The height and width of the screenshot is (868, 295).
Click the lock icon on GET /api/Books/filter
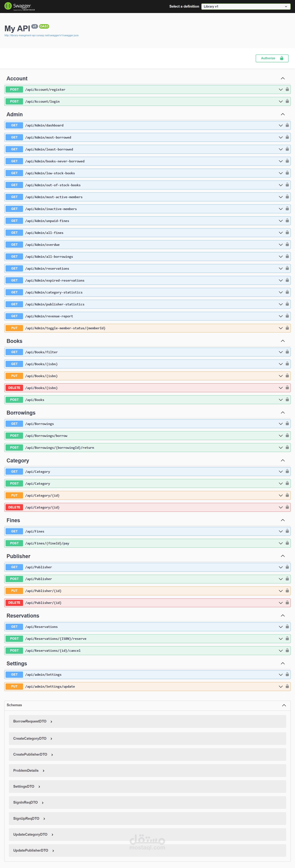[287, 352]
